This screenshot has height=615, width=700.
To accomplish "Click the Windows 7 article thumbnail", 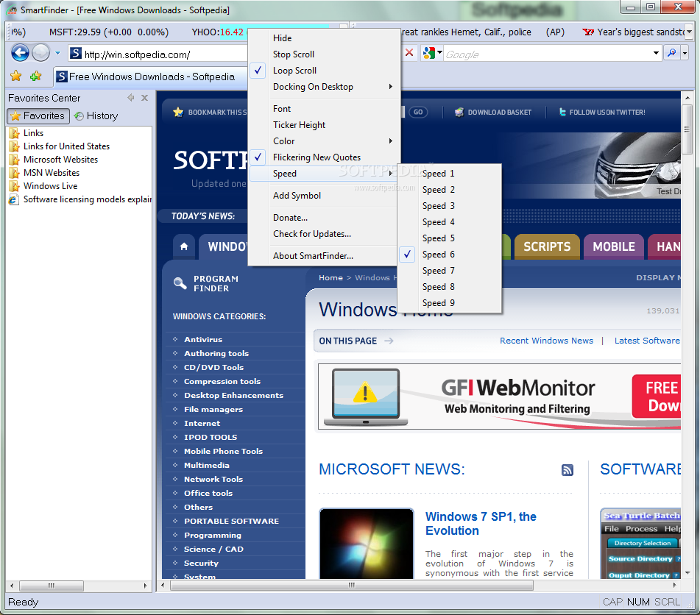I will click(x=367, y=544).
